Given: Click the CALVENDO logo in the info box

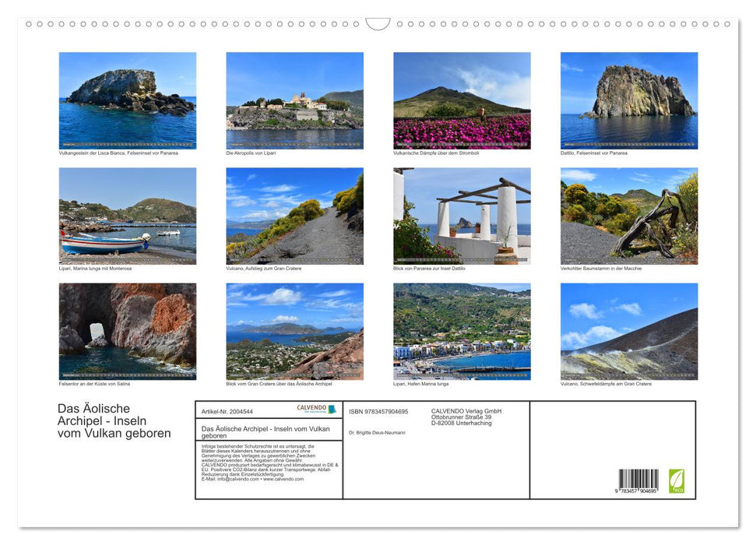Looking at the screenshot, I should click(x=316, y=410).
